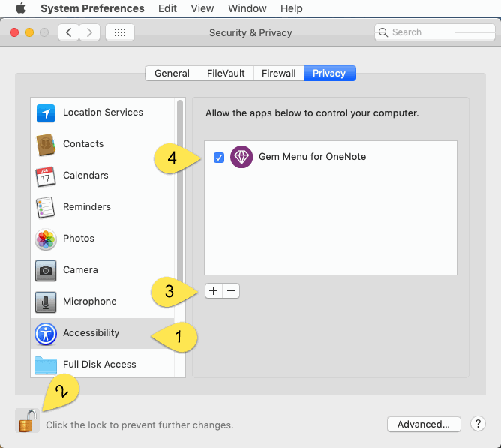Open the View menu
Image resolution: width=501 pixels, height=448 pixels.
pos(202,8)
